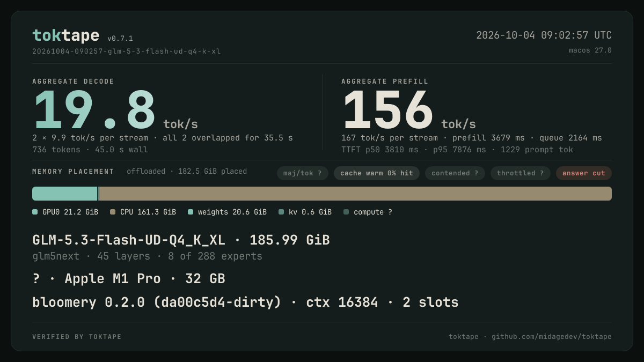Image resolution: width=644 pixels, height=362 pixels.
Task: Click the AGGREGATE PREFILL heading
Action: pos(385,82)
